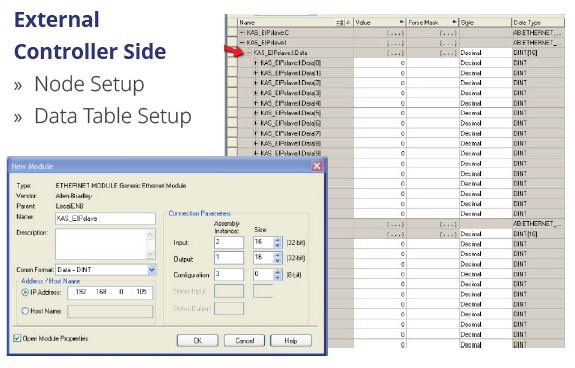Screen dimensions: 575x368
Task: Click the Description field scrollbar down arrow
Action: (150, 254)
